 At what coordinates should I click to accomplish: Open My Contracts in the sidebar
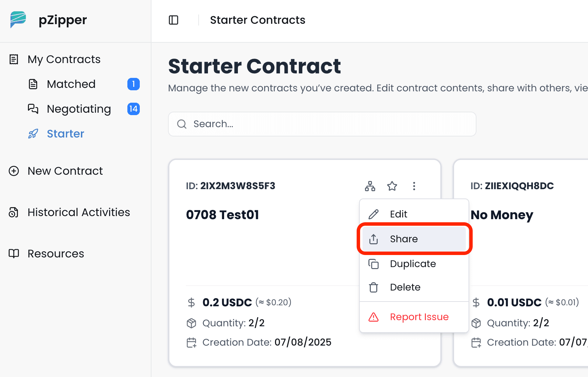(x=64, y=59)
